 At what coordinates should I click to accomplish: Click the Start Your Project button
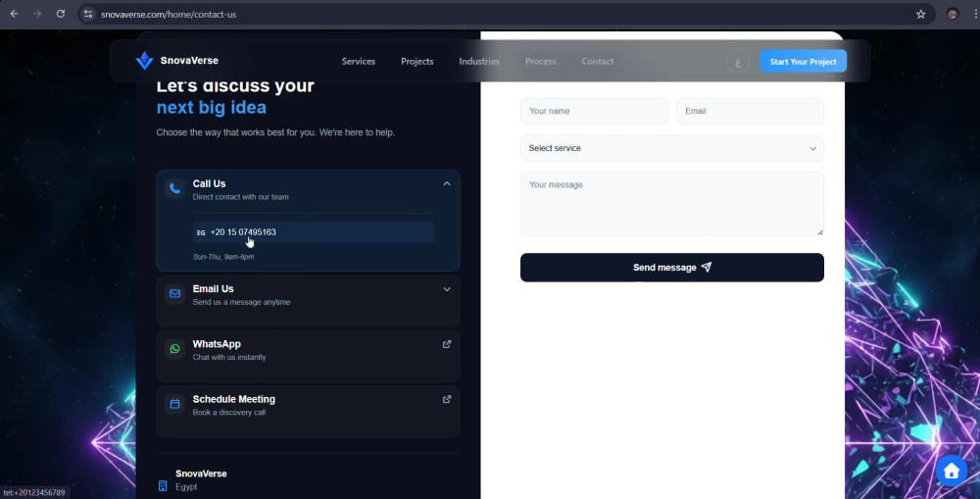click(x=804, y=62)
